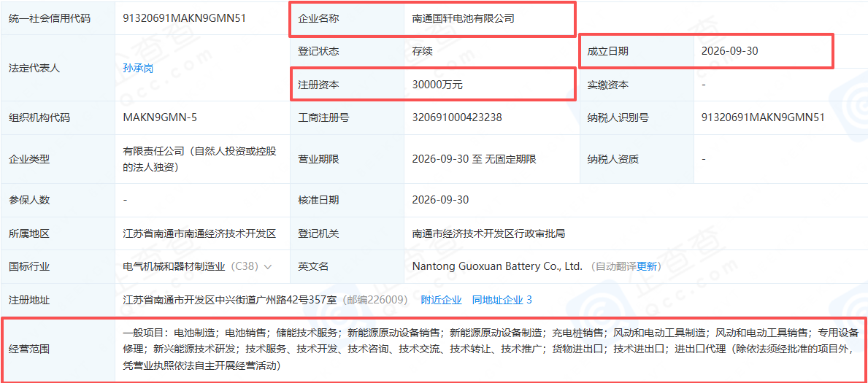Click the taxpayer ID under 纳税人识别号
868x383 pixels.
763,117
